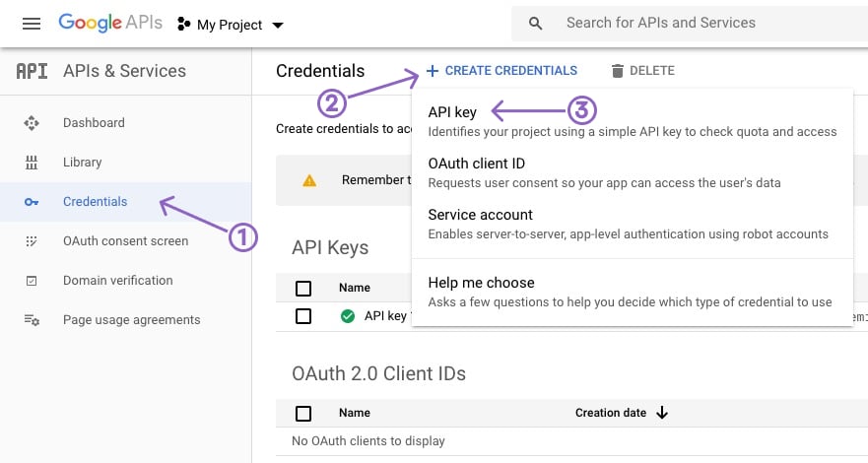
Task: Open Domain verification page
Action: click(x=118, y=281)
